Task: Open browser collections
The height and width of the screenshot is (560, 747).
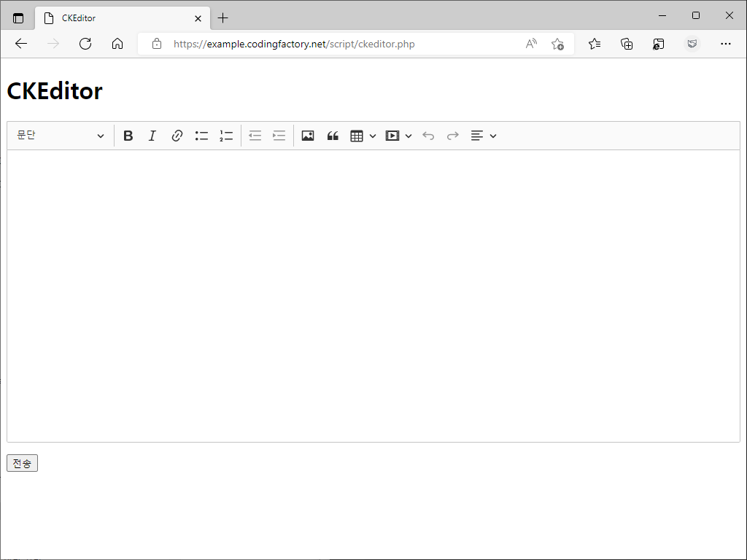Action: click(627, 44)
